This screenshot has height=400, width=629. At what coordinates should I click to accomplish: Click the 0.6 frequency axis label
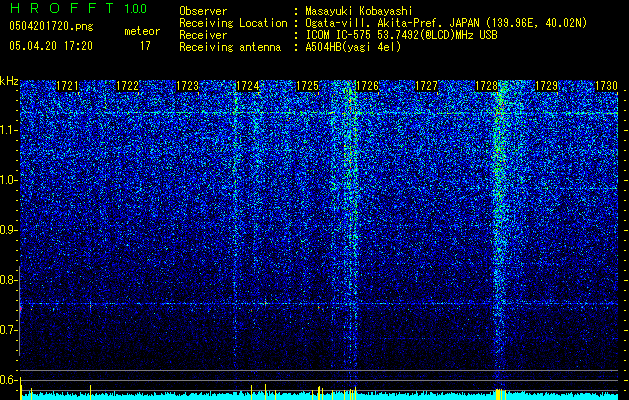(x=8, y=380)
